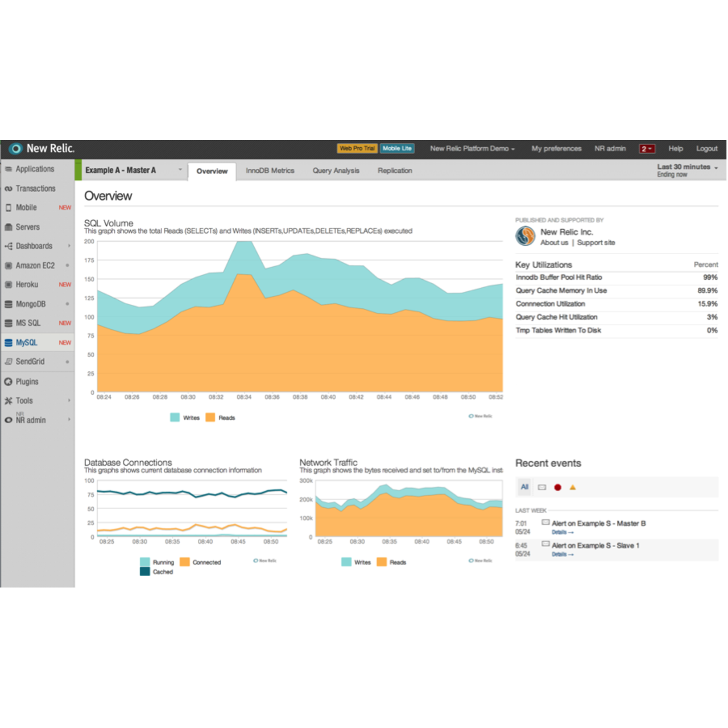Screen dimensions: 728x728
Task: Open the Servers panel
Action: point(28,226)
